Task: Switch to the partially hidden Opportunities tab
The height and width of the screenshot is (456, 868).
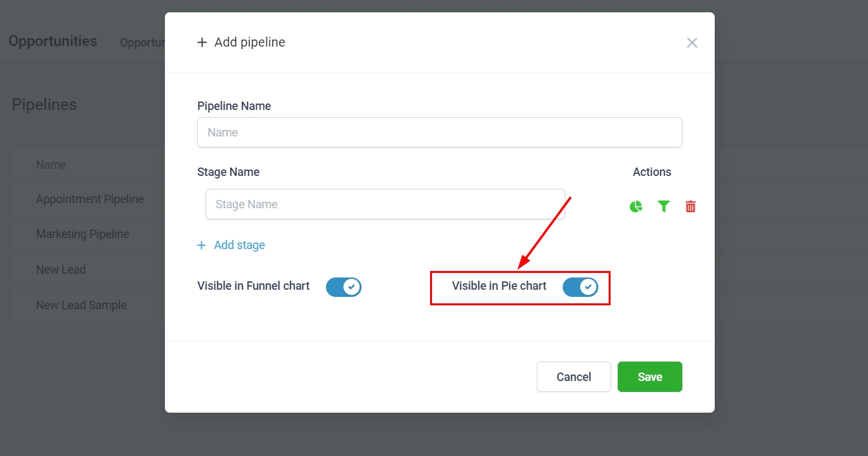Action: (142, 43)
